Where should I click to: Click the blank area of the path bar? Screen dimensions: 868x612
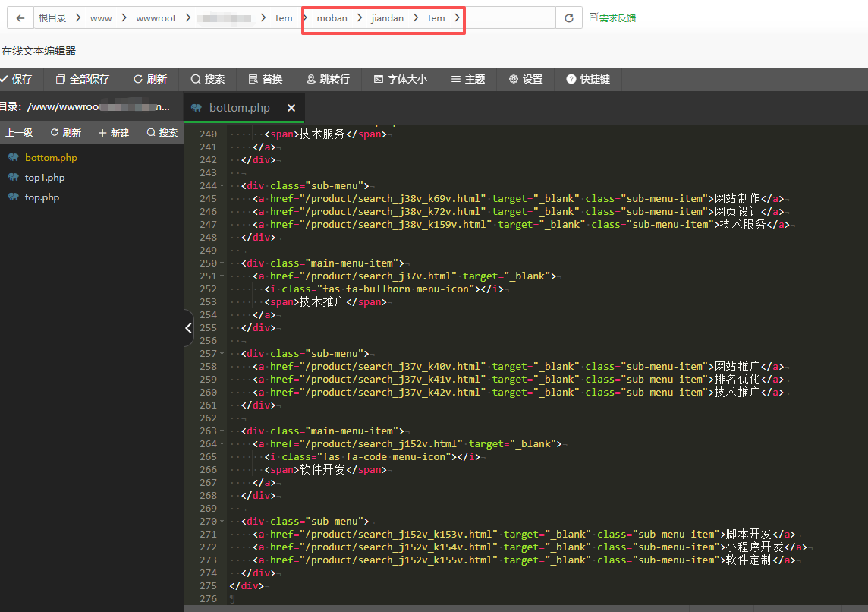(x=509, y=18)
